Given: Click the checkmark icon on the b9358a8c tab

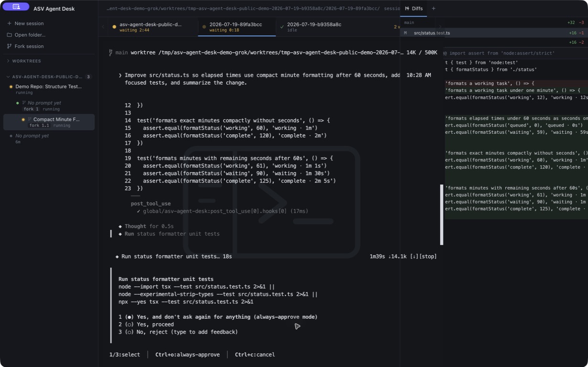Looking at the screenshot, I should (282, 27).
